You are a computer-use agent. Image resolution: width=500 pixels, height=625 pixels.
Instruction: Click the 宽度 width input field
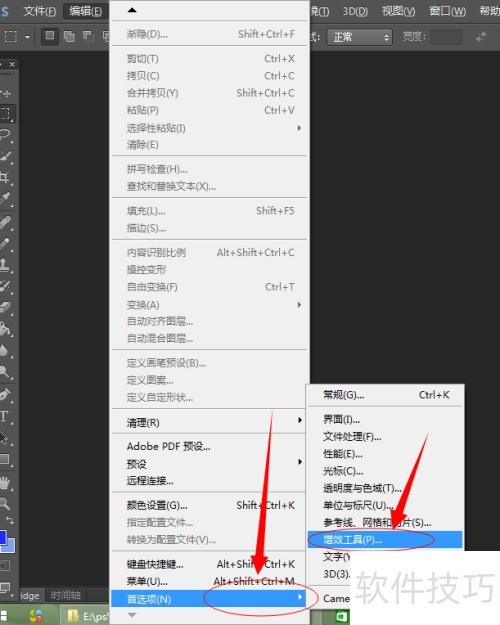[446, 37]
